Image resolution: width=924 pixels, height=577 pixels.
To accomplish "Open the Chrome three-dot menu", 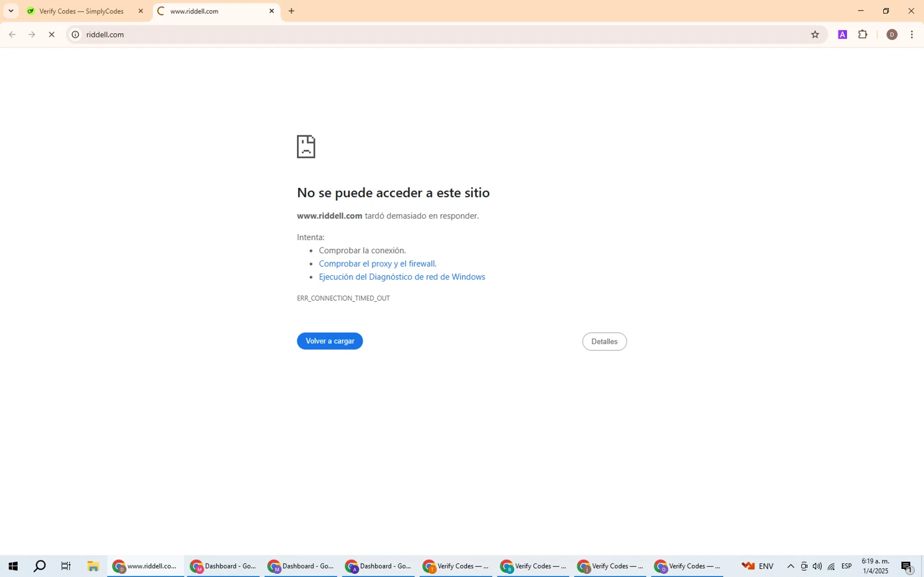I will pyautogui.click(x=912, y=34).
